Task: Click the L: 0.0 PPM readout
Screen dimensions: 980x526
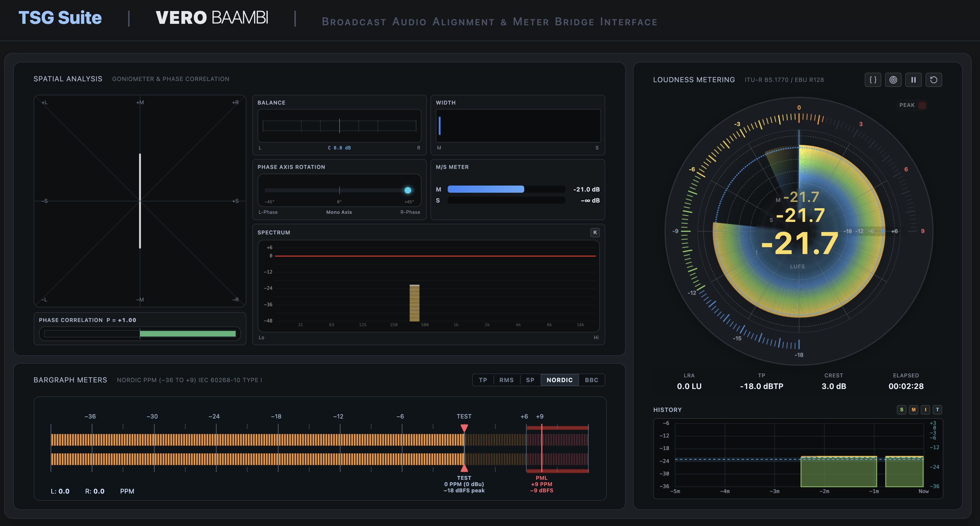Action: tap(60, 491)
